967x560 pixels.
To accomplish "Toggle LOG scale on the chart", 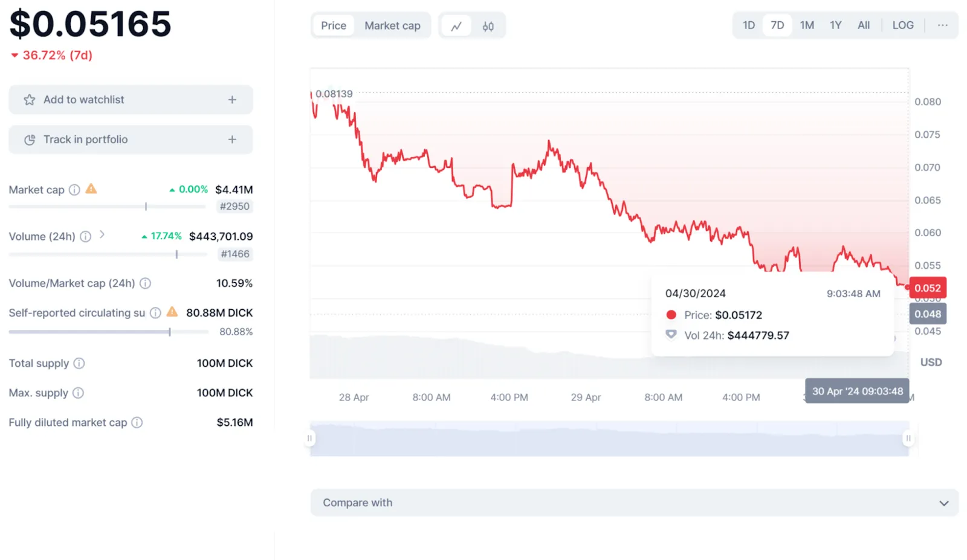I will (903, 25).
